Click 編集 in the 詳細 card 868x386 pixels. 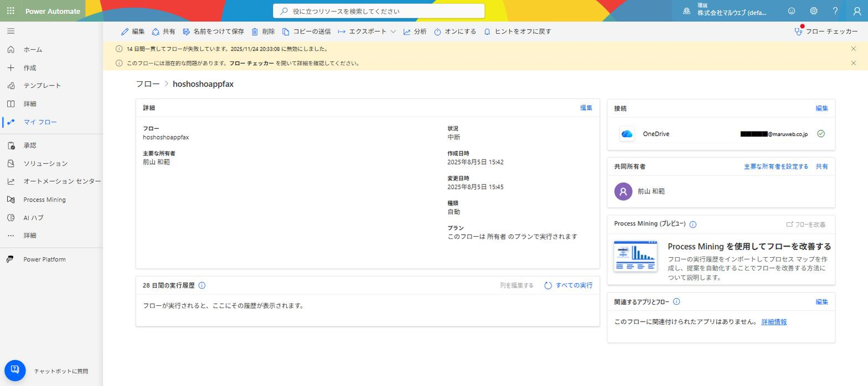pos(586,108)
